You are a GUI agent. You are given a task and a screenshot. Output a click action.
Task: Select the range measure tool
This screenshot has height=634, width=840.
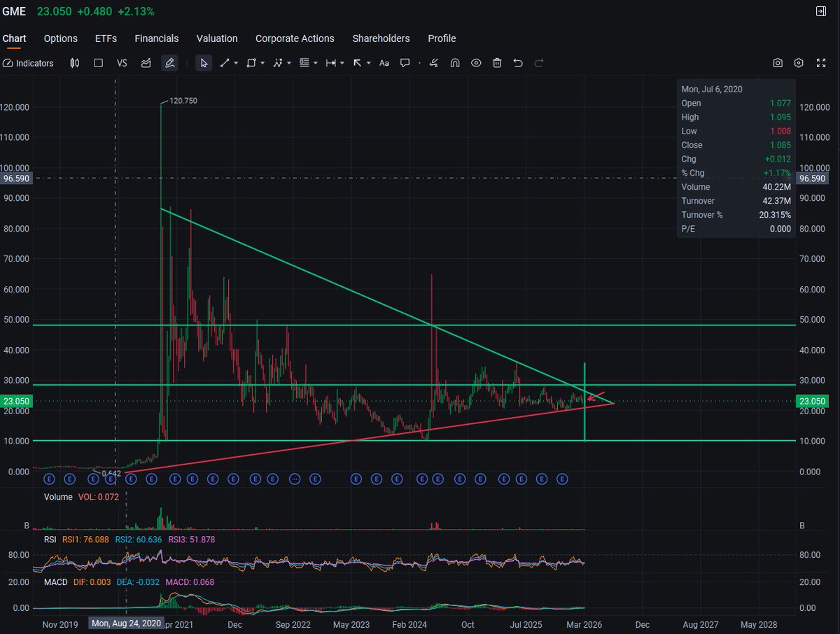(331, 63)
